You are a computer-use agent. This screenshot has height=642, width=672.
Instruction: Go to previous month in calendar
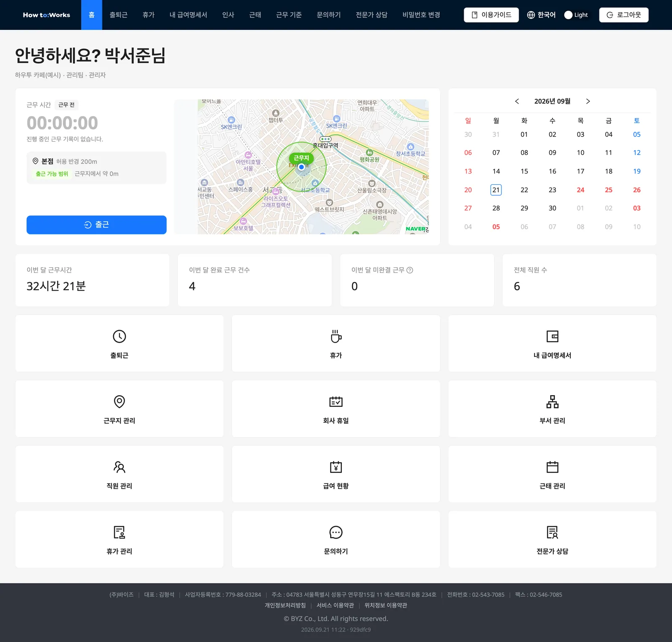tap(517, 101)
